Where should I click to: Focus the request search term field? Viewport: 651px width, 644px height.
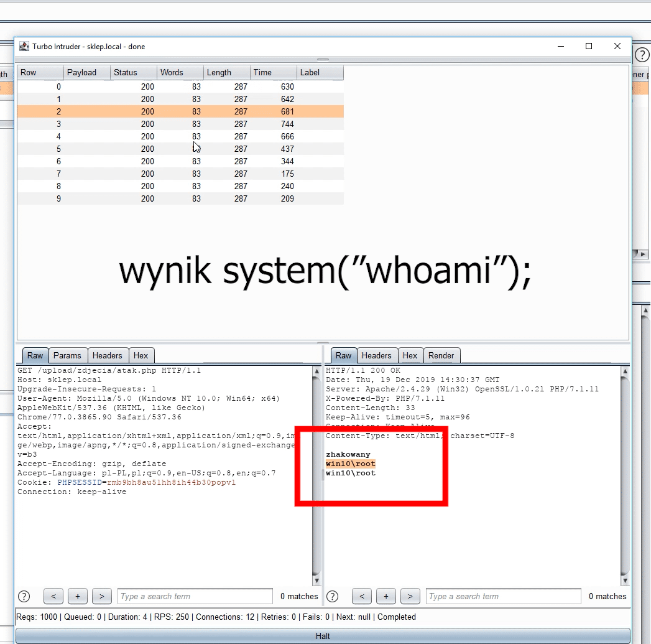[x=195, y=596]
